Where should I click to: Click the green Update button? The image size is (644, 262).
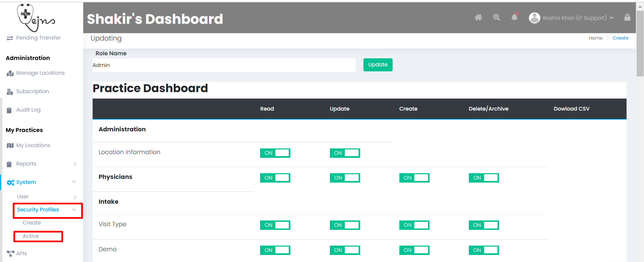pos(378,65)
